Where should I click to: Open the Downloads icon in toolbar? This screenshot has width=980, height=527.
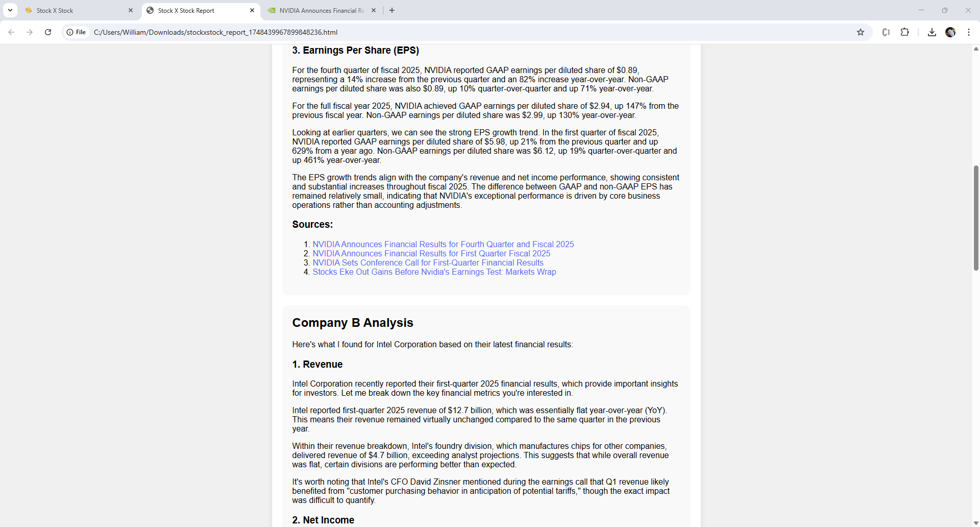point(932,32)
